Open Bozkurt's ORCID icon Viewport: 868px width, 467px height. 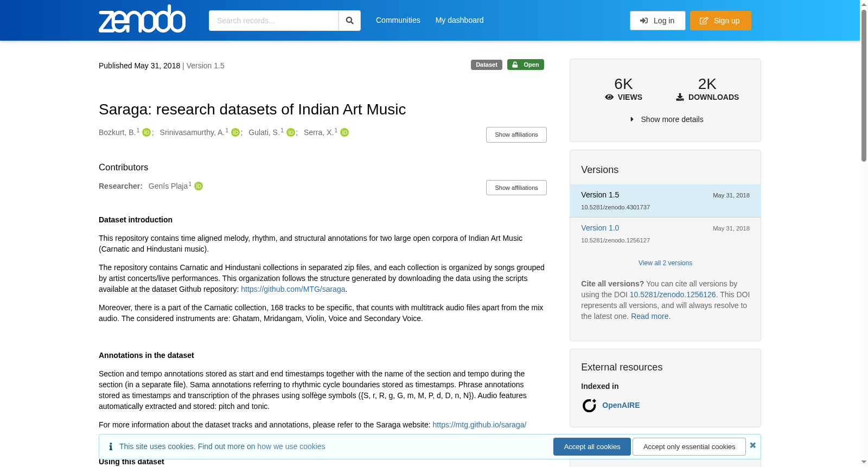(x=146, y=132)
